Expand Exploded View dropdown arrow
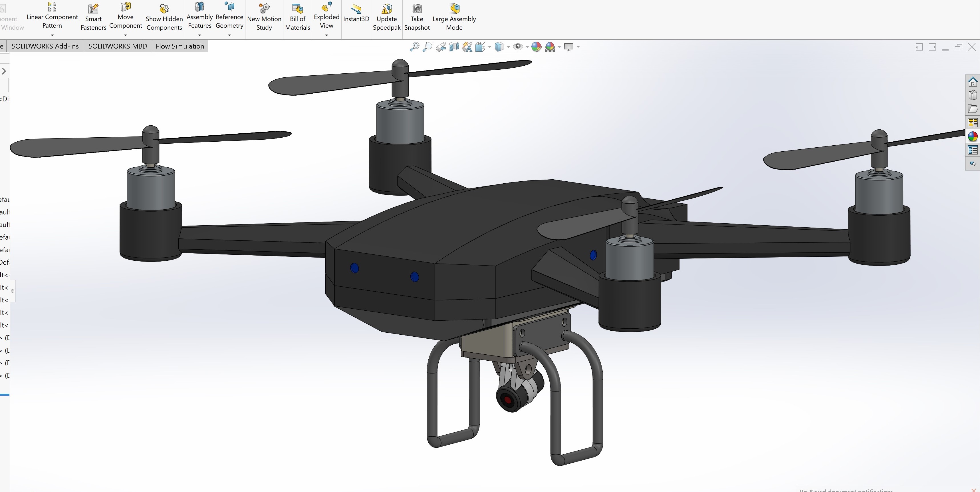This screenshot has width=980, height=492. coord(326,35)
